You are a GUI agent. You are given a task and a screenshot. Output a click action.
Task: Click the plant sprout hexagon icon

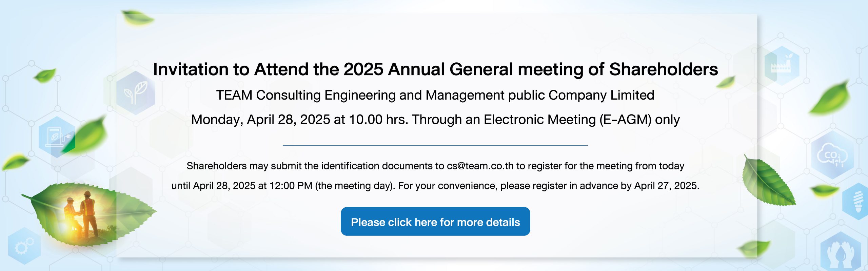click(x=136, y=92)
